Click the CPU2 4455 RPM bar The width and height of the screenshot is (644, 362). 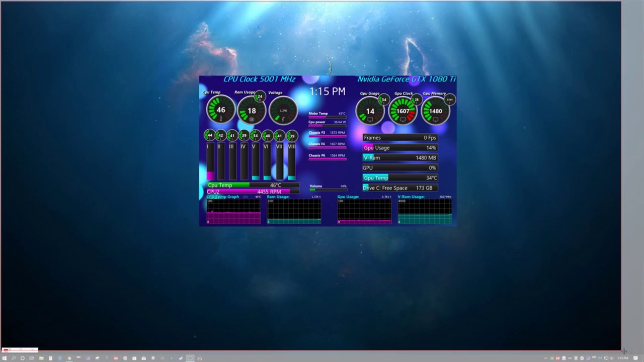253,192
